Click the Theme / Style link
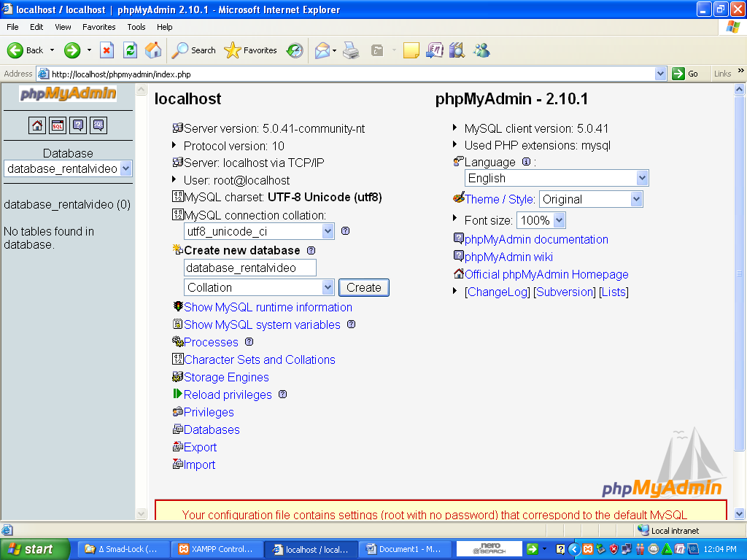The width and height of the screenshot is (747, 560). 499,200
